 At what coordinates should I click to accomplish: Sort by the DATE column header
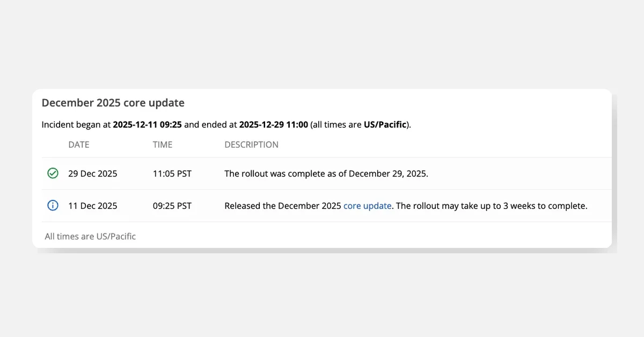click(x=79, y=144)
